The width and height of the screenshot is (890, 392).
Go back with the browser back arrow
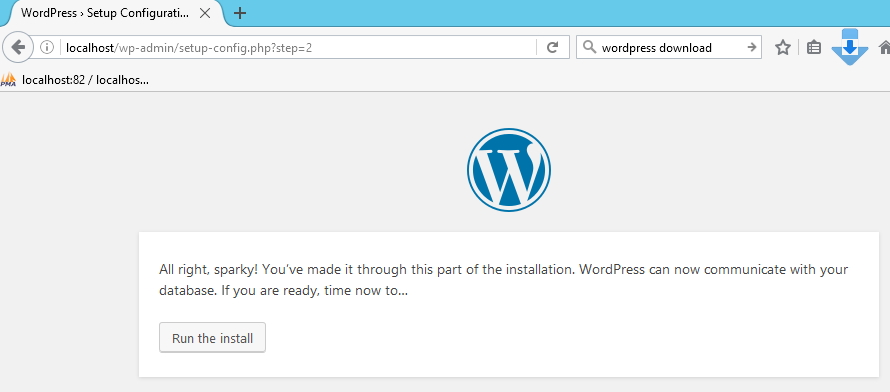[18, 48]
